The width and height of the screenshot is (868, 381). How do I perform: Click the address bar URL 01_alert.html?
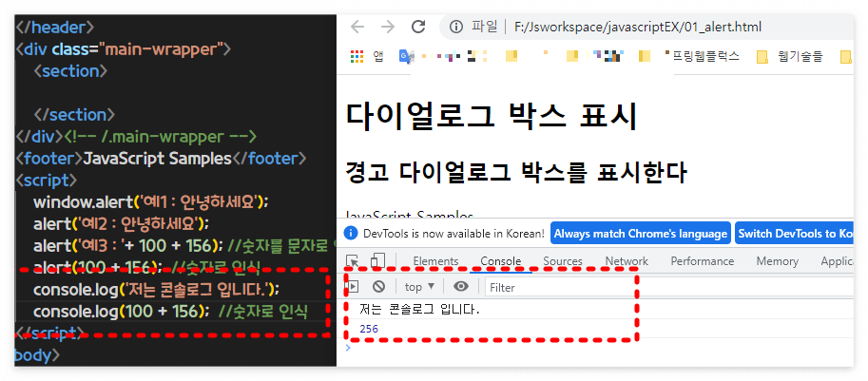[638, 28]
